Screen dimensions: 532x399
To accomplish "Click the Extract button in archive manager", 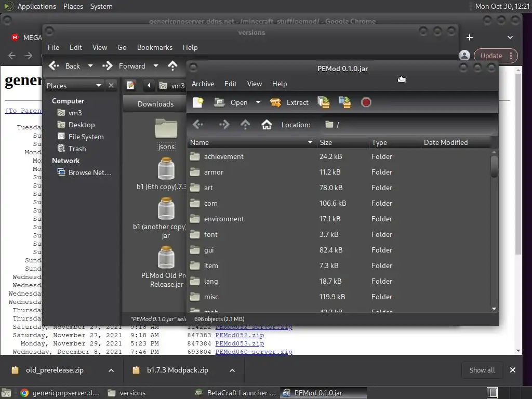I will [289, 102].
